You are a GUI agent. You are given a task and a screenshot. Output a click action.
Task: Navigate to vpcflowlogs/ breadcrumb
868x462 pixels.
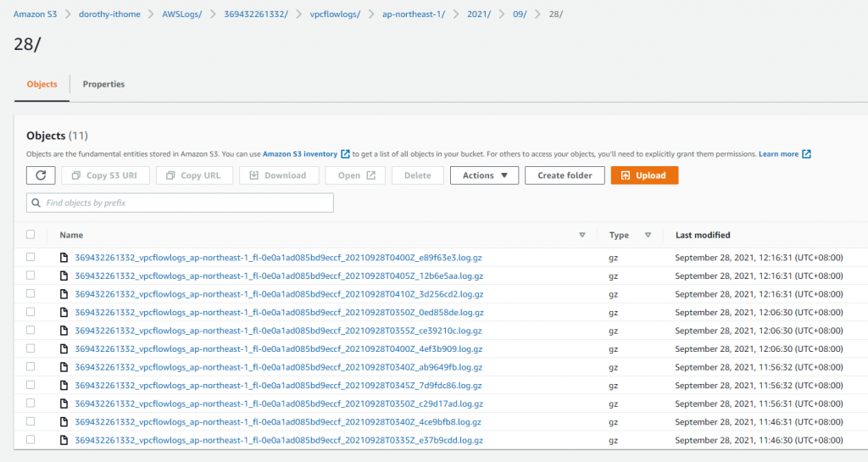click(x=335, y=14)
